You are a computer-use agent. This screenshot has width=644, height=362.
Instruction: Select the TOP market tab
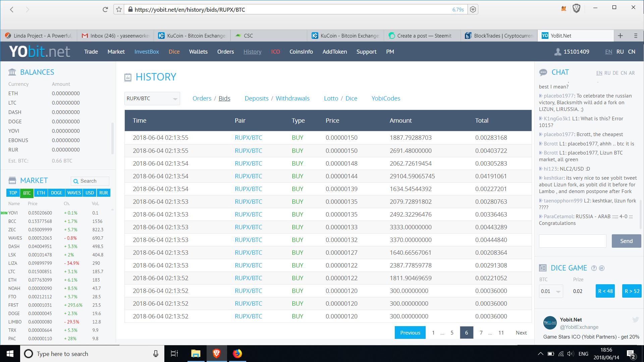coord(13,193)
